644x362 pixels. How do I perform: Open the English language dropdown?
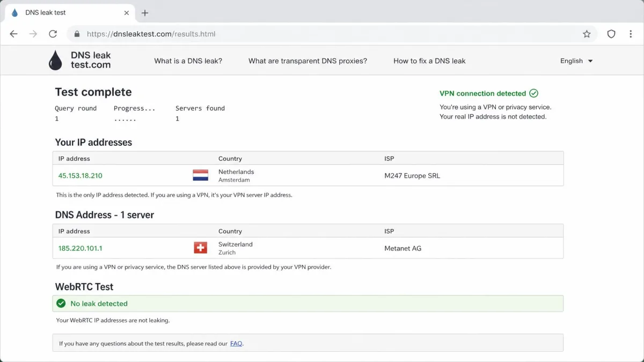576,61
